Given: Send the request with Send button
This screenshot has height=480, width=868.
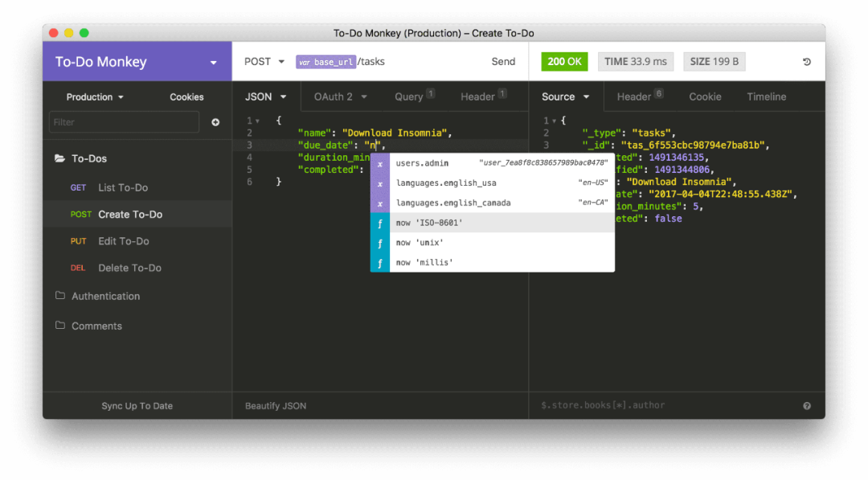Looking at the screenshot, I should [503, 61].
